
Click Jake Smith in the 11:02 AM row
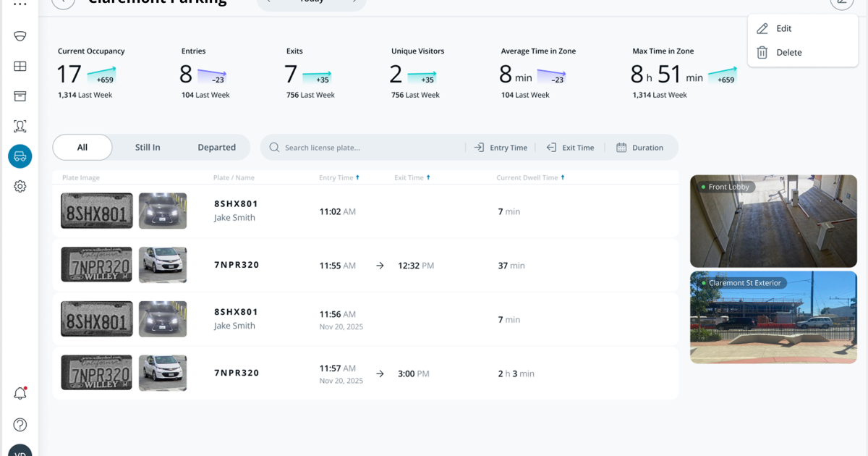point(234,218)
